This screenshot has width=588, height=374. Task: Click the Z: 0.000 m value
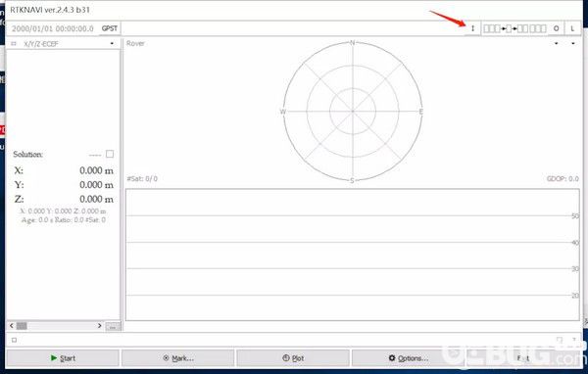click(x=96, y=199)
